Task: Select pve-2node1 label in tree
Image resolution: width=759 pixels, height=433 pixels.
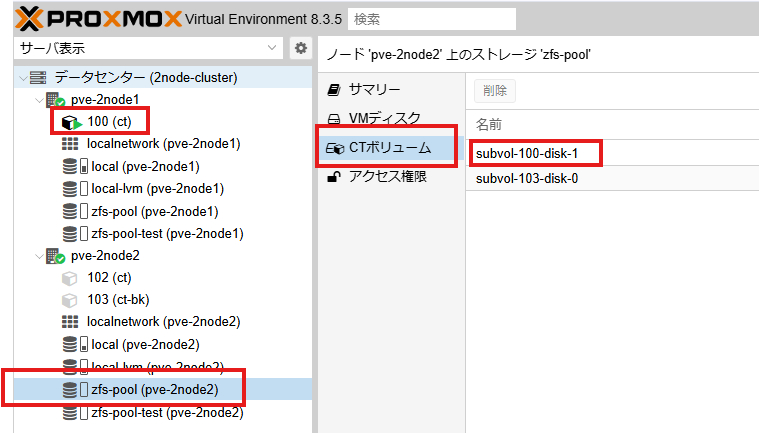Action: pos(105,100)
